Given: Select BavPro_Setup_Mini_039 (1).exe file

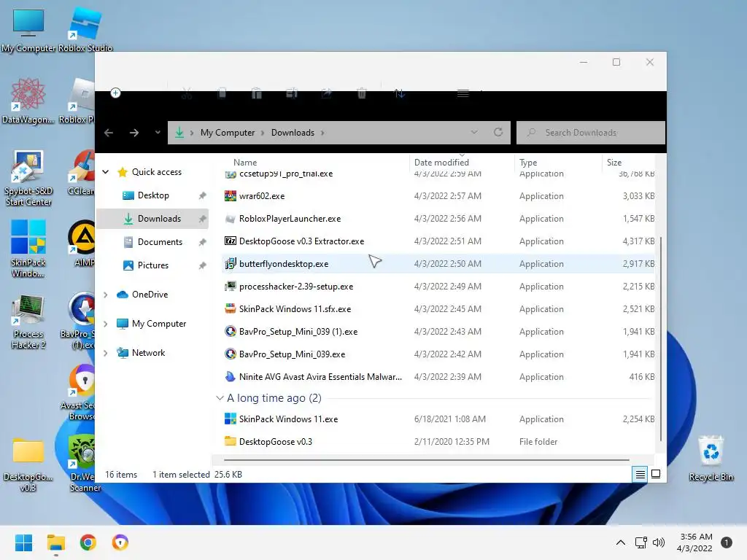Looking at the screenshot, I should pos(438,332).
